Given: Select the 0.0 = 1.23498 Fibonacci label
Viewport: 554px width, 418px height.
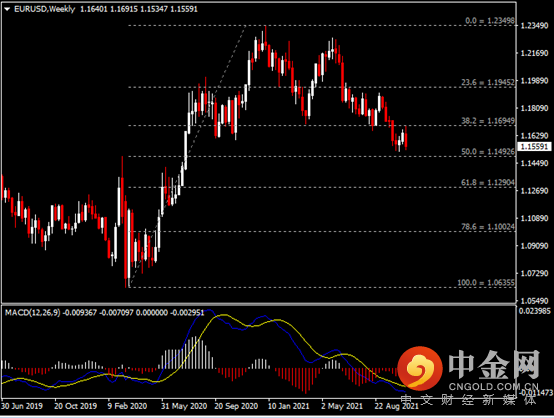Looking at the screenshot, I should [x=490, y=20].
